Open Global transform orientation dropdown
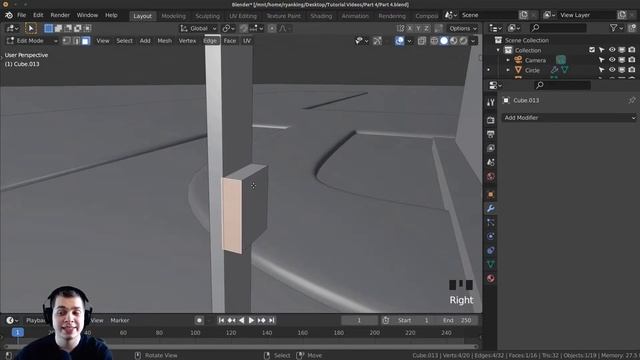Image resolution: width=640 pixels, height=360 pixels. point(198,28)
